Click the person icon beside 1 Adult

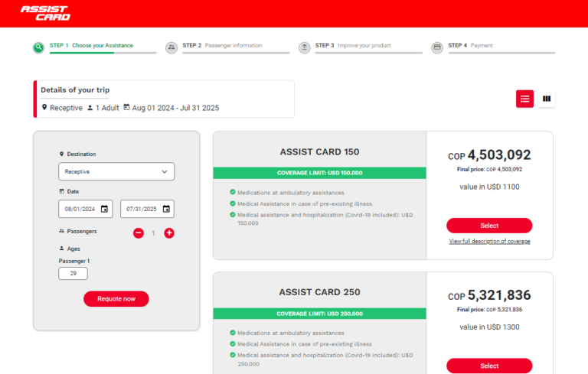click(90, 108)
